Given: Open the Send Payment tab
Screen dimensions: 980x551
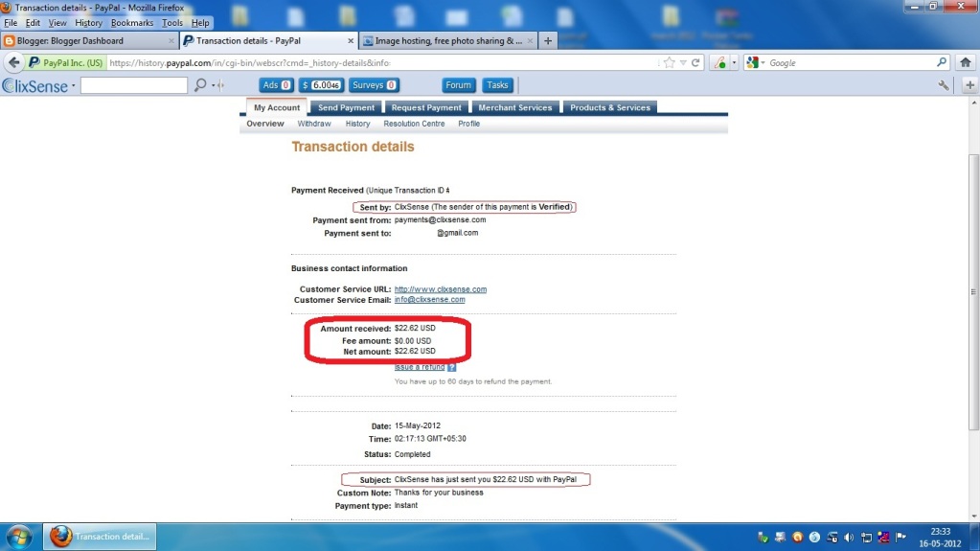Looking at the screenshot, I should point(346,107).
